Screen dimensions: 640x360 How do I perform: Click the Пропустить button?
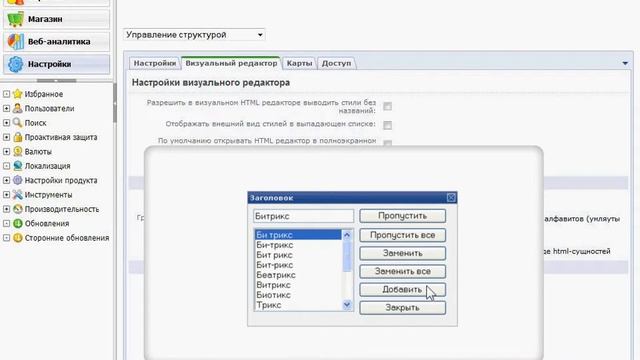[x=402, y=216]
